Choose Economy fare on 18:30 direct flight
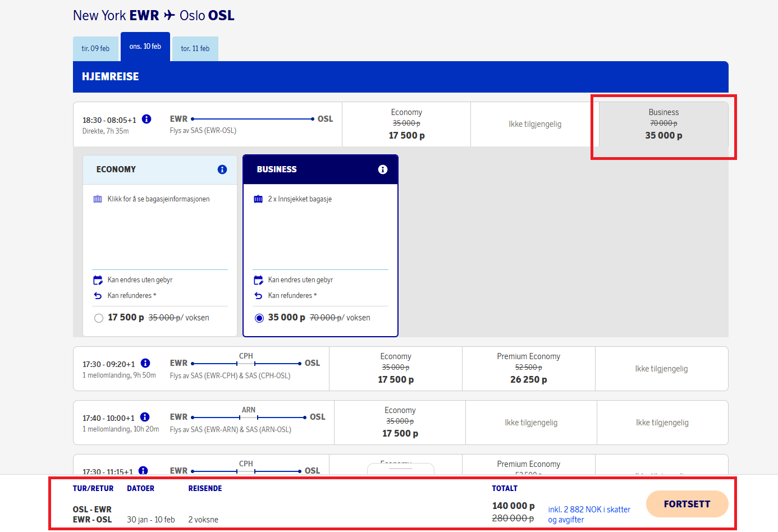 (406, 124)
